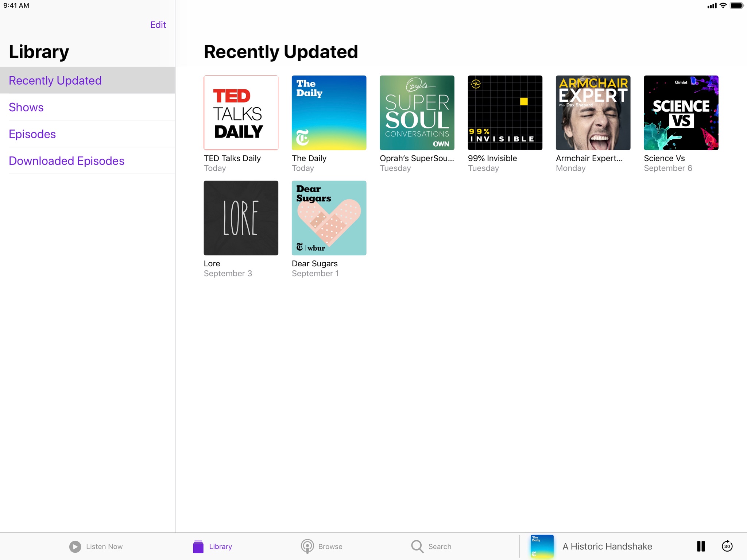
Task: Tap the "Oprah's SuperSou..." show title
Action: (417, 158)
